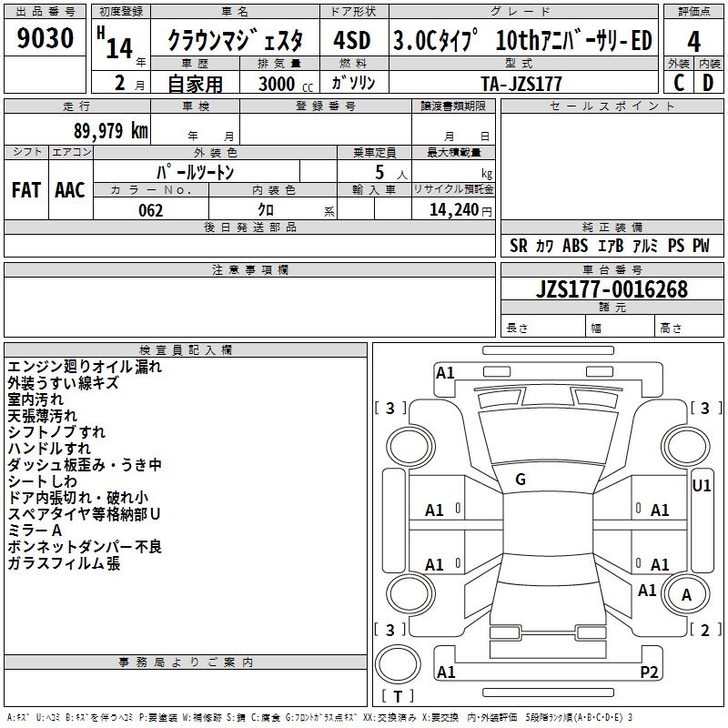This screenshot has width=728, height=728.
Task: Click the note エンジン廻りオイル漏れ
Action: click(85, 367)
